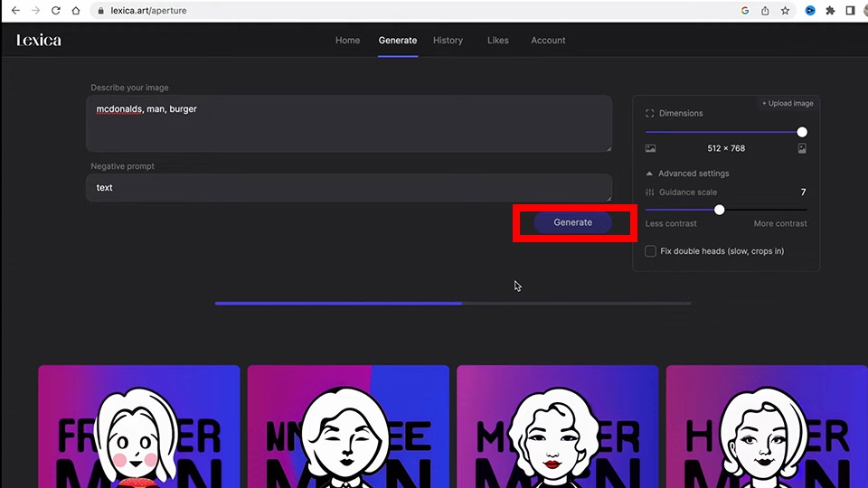Click the dimensions slider handle
This screenshot has height=488, width=868.
coord(802,132)
